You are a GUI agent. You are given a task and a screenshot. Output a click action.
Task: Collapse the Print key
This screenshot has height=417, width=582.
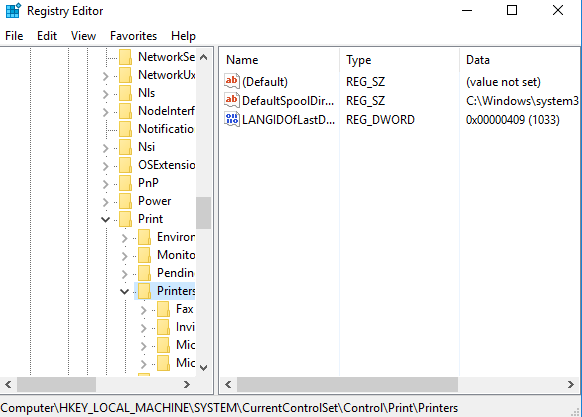pos(105,219)
